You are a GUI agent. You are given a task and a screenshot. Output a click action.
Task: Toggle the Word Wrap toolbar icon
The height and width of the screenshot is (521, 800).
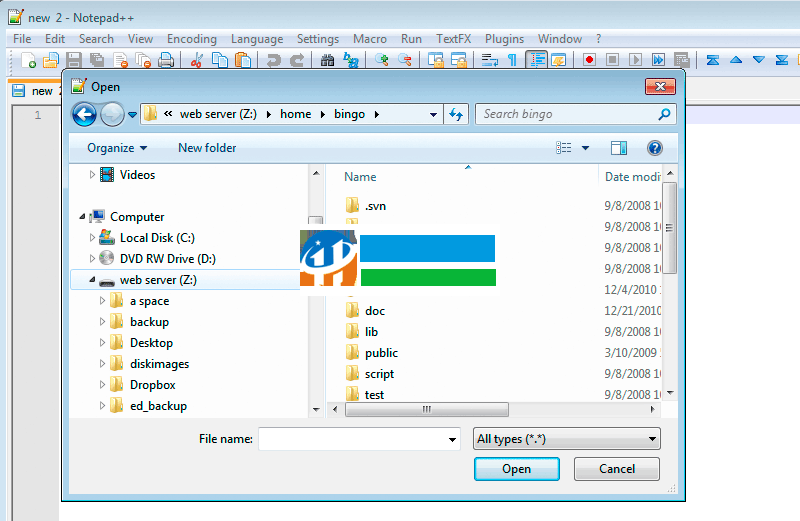pyautogui.click(x=490, y=60)
